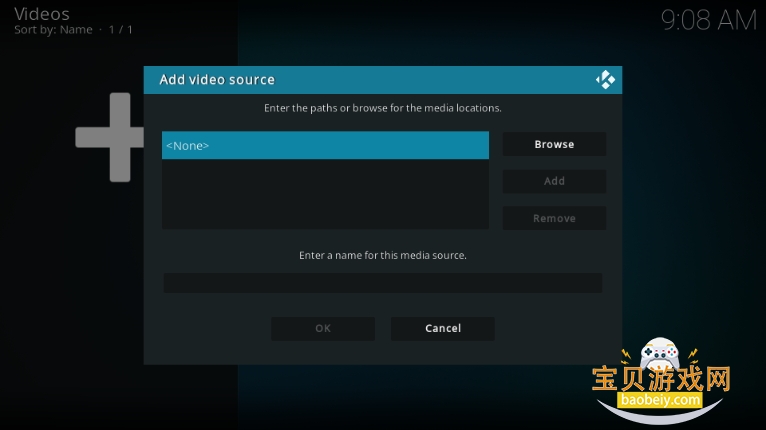Click the large plus add-videos icon
The image size is (766, 430).
[109, 137]
